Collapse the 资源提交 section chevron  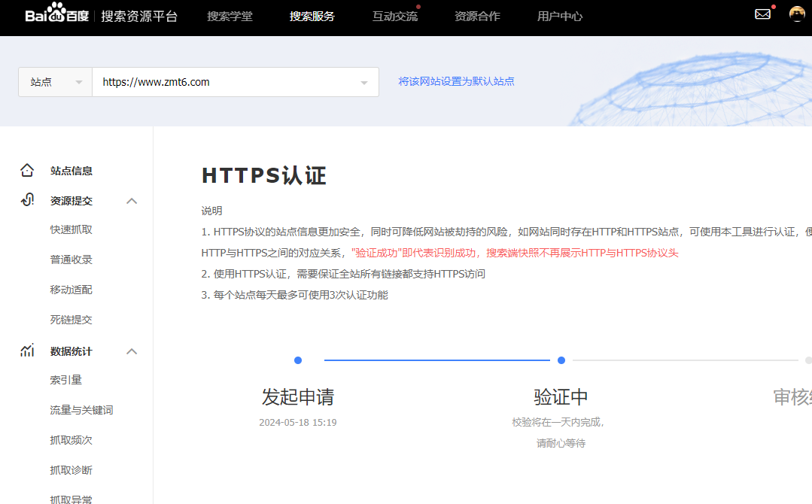(x=132, y=201)
